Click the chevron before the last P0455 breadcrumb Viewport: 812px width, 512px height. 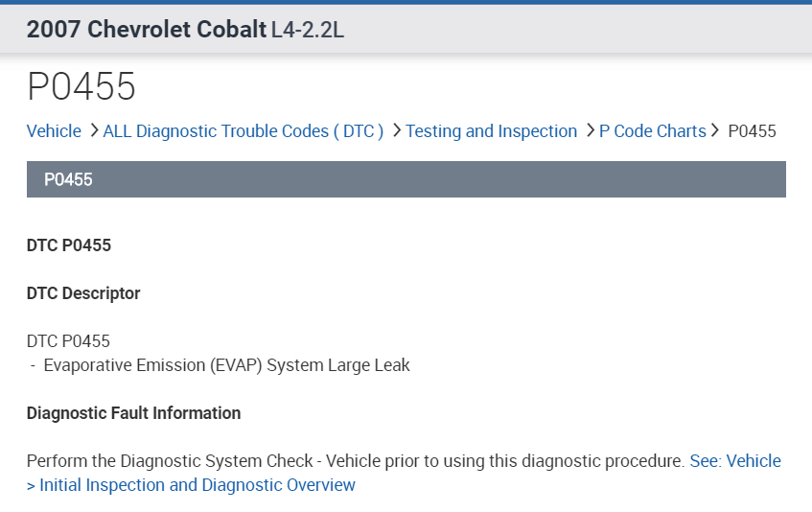point(715,130)
